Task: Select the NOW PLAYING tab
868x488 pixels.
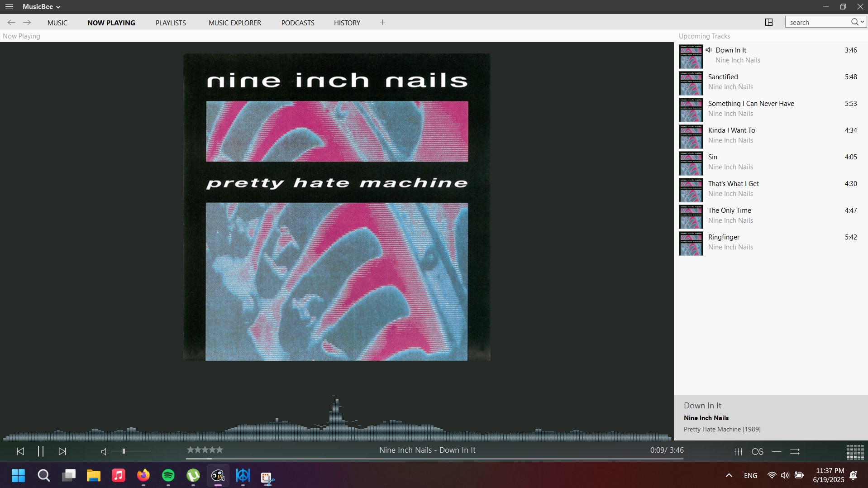Action: tap(111, 23)
